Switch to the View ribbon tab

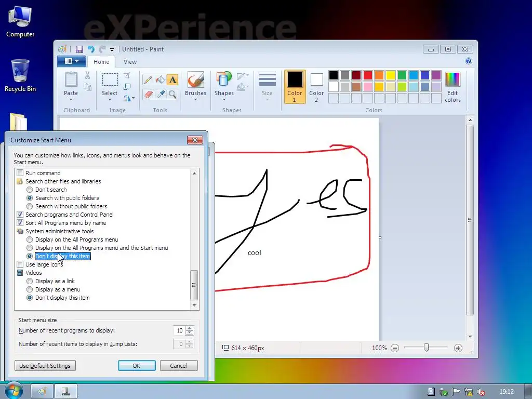130,62
